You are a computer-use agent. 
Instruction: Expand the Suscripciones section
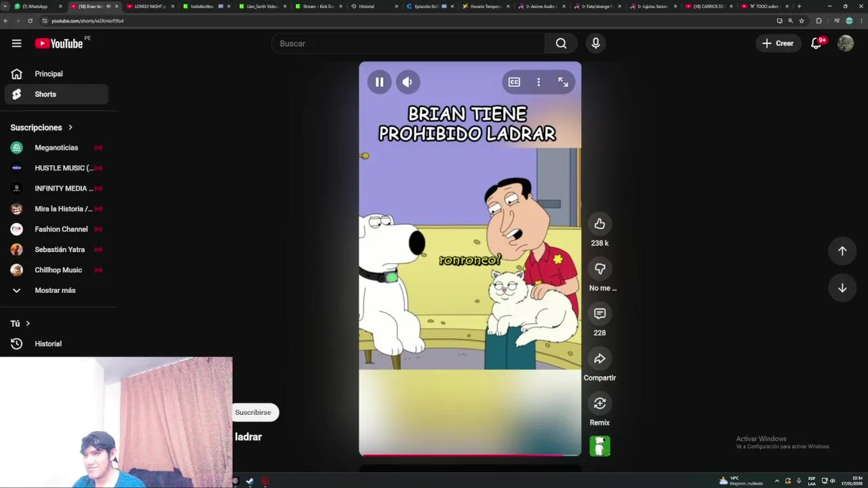pos(41,127)
